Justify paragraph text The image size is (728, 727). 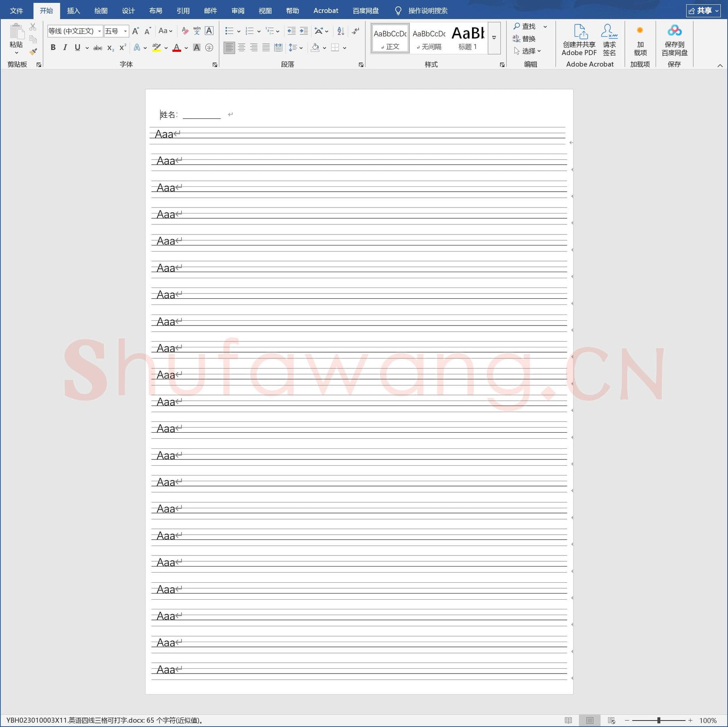click(266, 47)
